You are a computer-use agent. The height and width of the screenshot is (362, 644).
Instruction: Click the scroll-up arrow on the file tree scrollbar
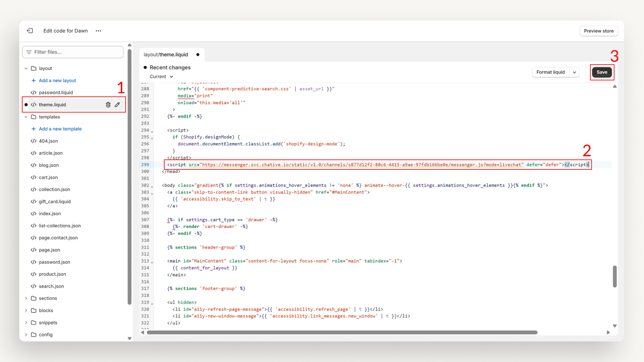(130, 45)
